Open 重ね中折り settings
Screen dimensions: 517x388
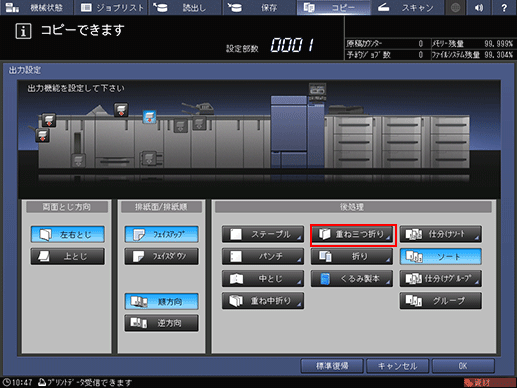point(263,301)
